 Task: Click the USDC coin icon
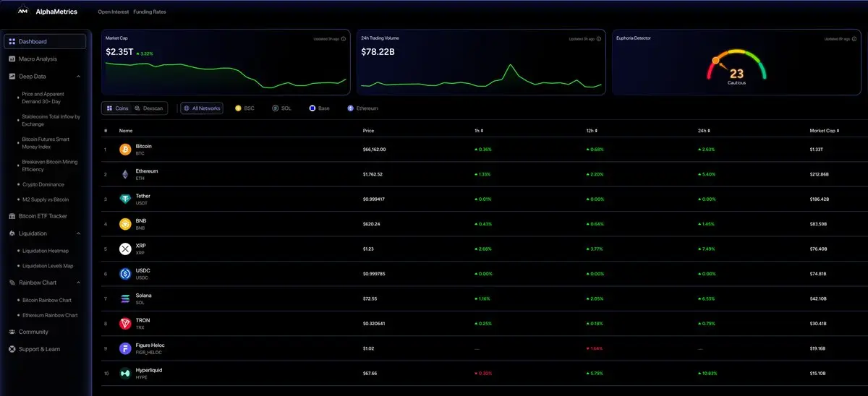124,274
